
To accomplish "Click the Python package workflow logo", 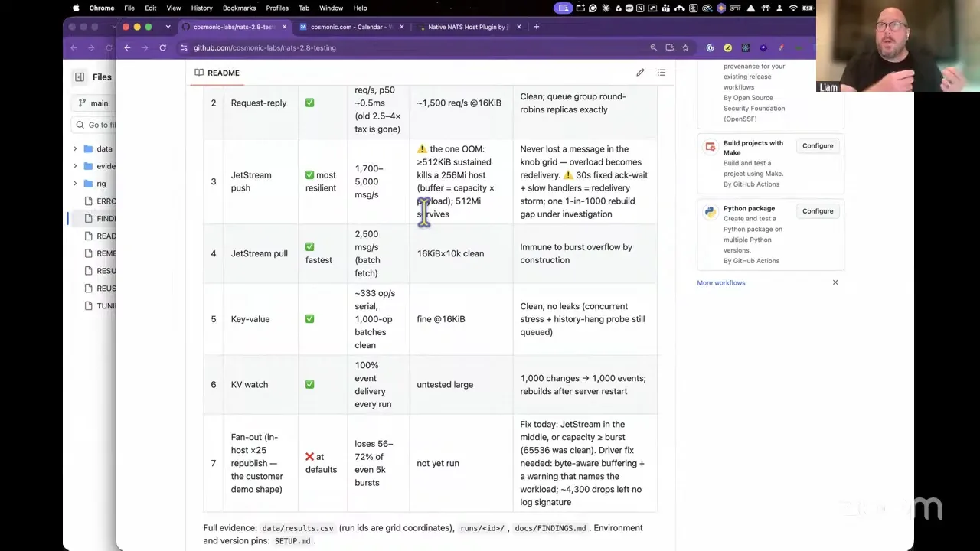I will coord(710,211).
